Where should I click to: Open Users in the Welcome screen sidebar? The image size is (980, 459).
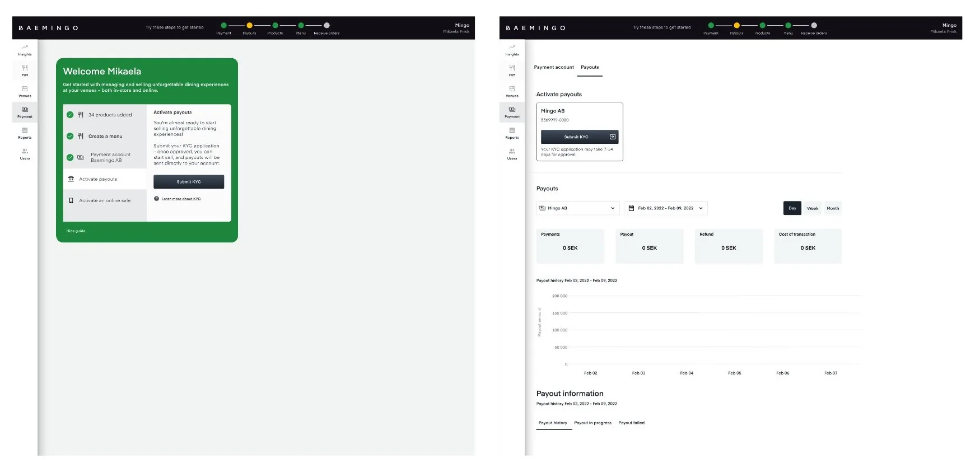pos(25,154)
